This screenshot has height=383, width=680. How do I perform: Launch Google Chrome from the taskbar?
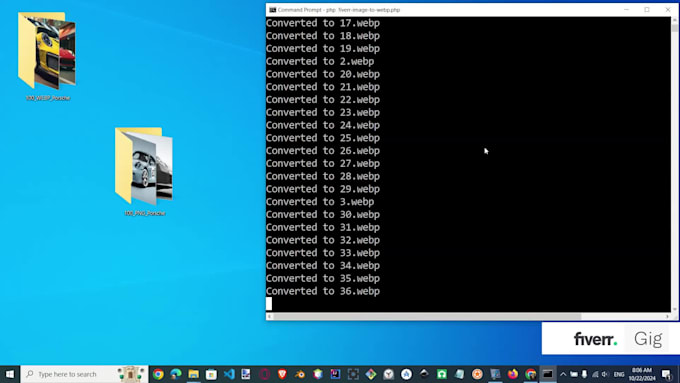coord(158,374)
